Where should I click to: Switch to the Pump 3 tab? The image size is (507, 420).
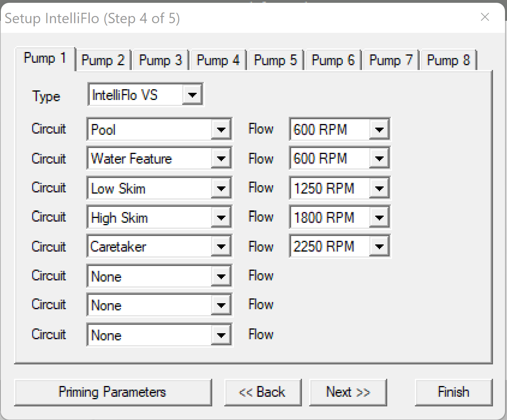pos(161,60)
